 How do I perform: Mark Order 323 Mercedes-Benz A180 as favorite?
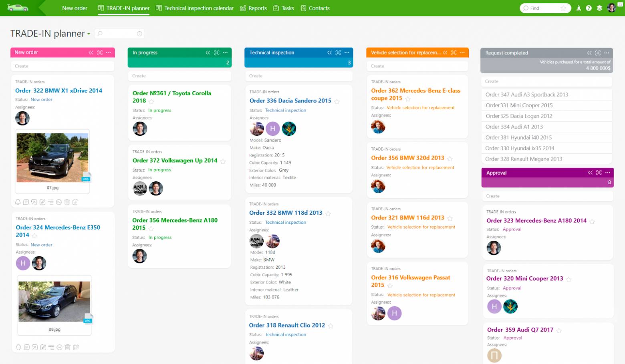click(592, 221)
